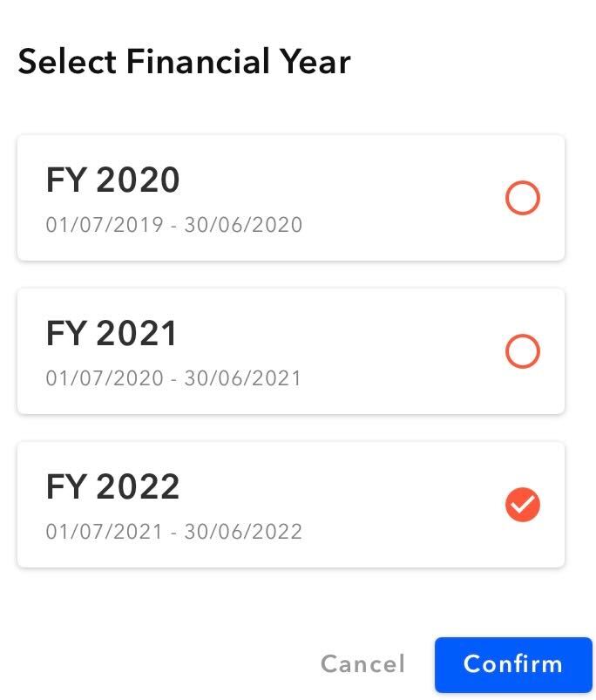
Task: Click the start date 01/07/2020 in the FY 2021 card
Action: tap(105, 378)
